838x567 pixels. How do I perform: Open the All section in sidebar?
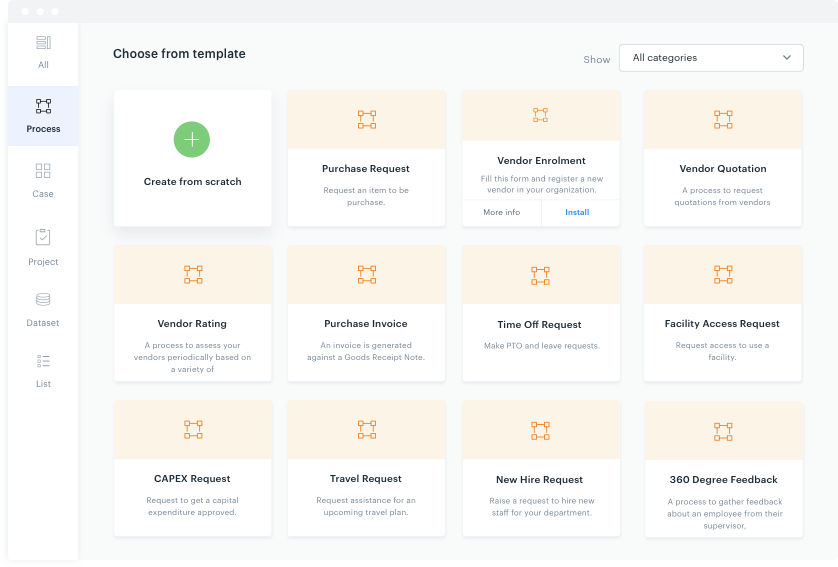point(43,51)
